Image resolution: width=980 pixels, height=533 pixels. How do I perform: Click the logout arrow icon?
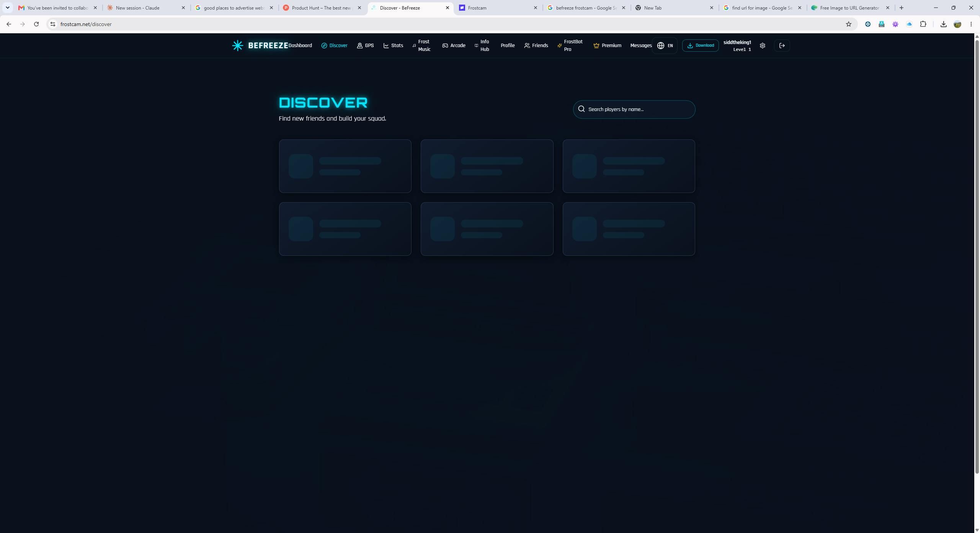[x=782, y=46]
